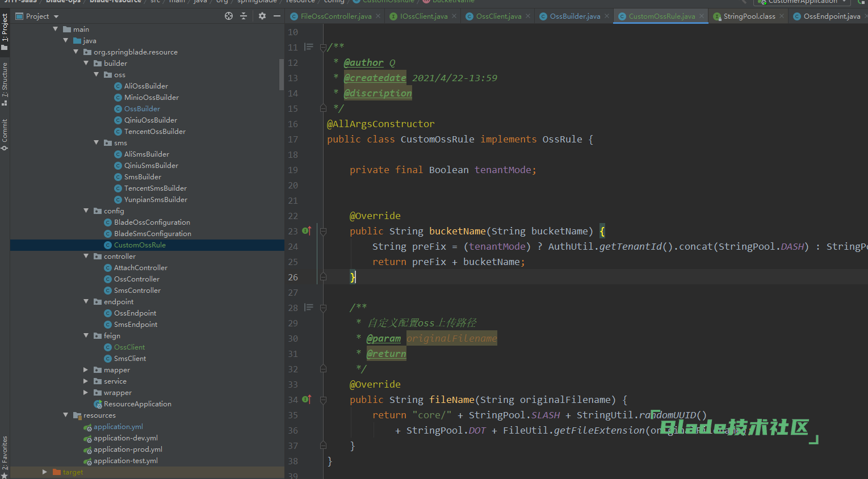Viewport: 868px width, 479px height.
Task: Open the Project view dropdown
Action: 37,16
